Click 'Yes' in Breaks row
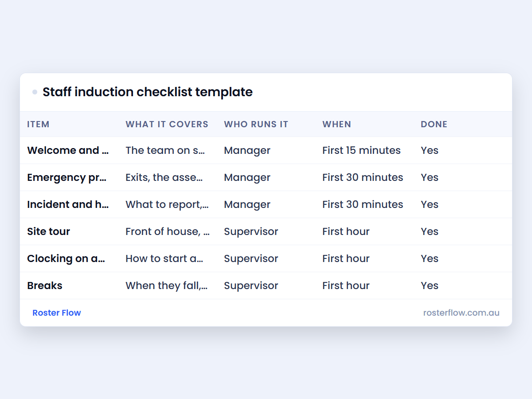The height and width of the screenshot is (399, 532). pos(430,286)
